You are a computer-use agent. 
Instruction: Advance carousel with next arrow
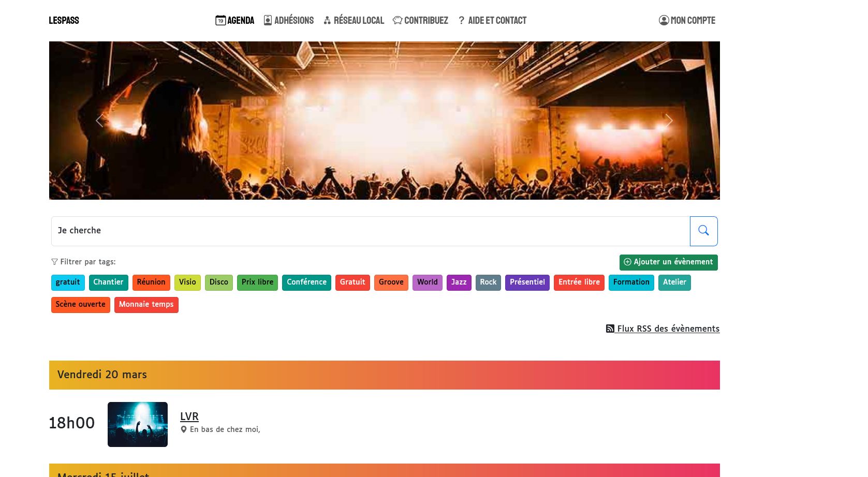(669, 121)
